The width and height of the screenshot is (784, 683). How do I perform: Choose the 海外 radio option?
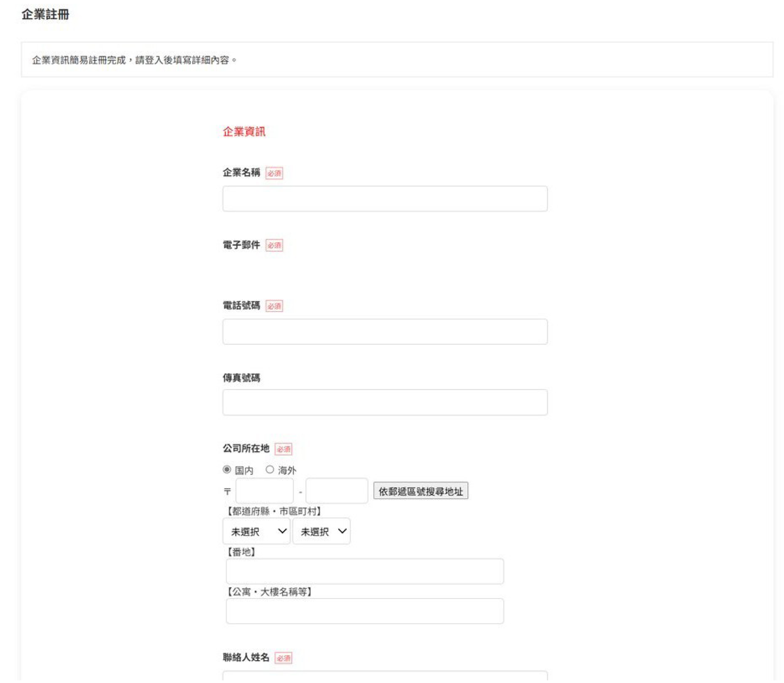click(x=270, y=470)
